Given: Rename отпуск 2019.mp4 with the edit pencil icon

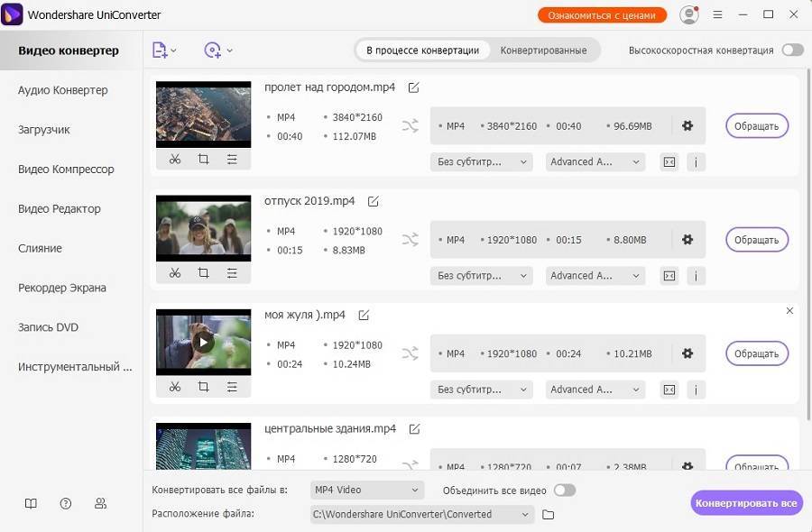Looking at the screenshot, I should coord(374,201).
